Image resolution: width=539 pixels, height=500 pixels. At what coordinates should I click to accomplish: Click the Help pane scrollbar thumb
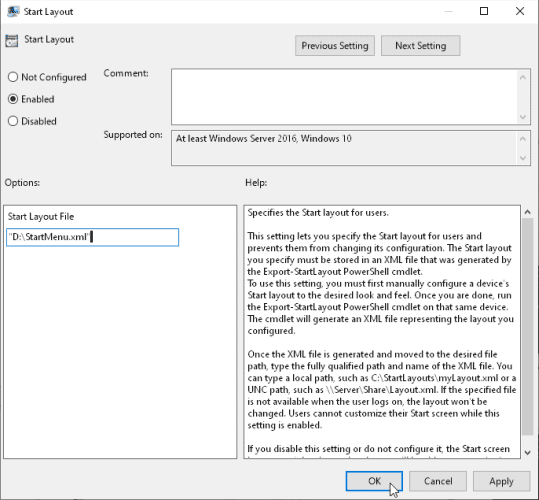(x=528, y=326)
